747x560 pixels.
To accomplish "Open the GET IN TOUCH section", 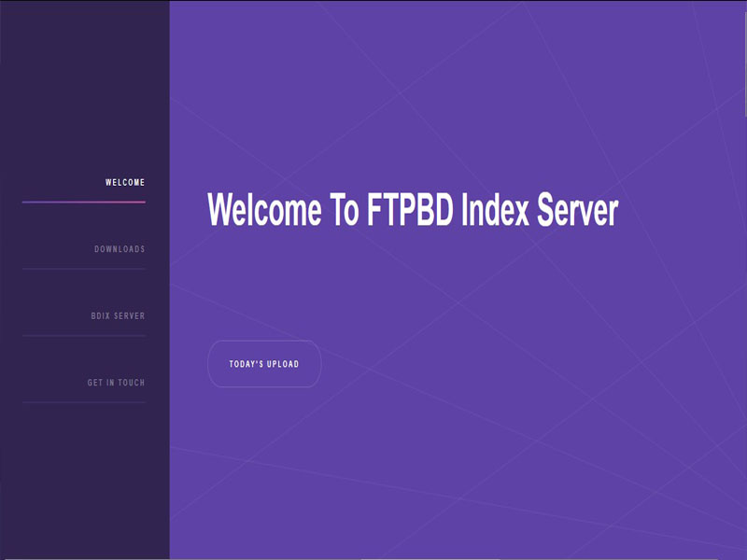I will 116,383.
